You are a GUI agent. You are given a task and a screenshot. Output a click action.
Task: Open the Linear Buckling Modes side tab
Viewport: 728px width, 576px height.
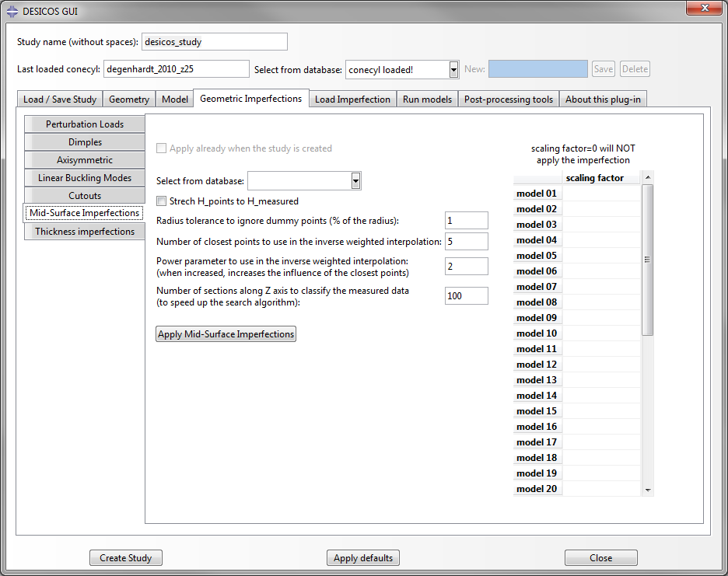click(x=85, y=178)
